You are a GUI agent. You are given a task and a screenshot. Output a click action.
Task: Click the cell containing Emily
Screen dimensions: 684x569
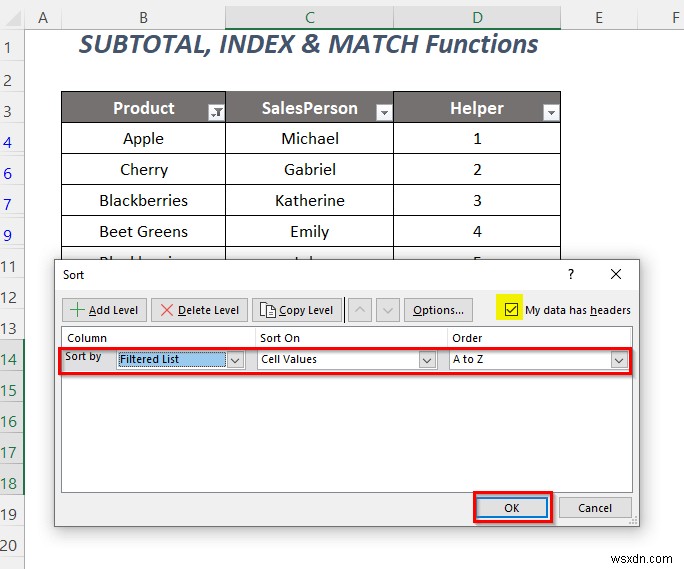point(310,231)
